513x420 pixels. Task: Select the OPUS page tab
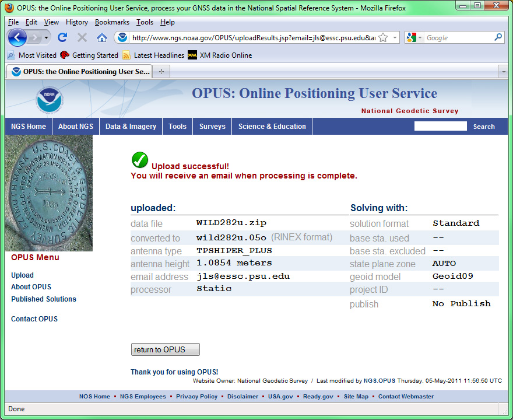[79, 71]
